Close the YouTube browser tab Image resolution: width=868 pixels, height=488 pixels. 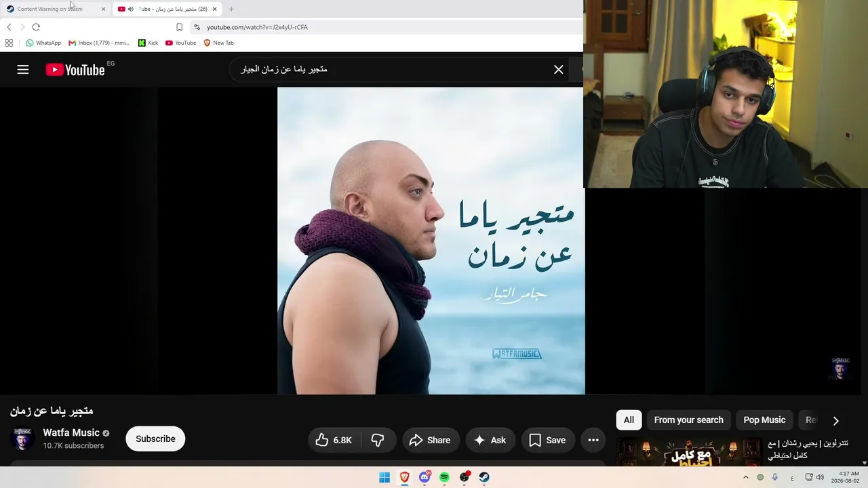(214, 9)
